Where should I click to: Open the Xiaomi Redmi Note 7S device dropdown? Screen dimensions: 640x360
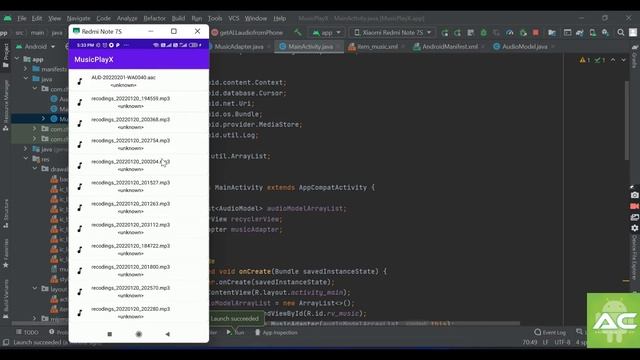[x=393, y=32]
